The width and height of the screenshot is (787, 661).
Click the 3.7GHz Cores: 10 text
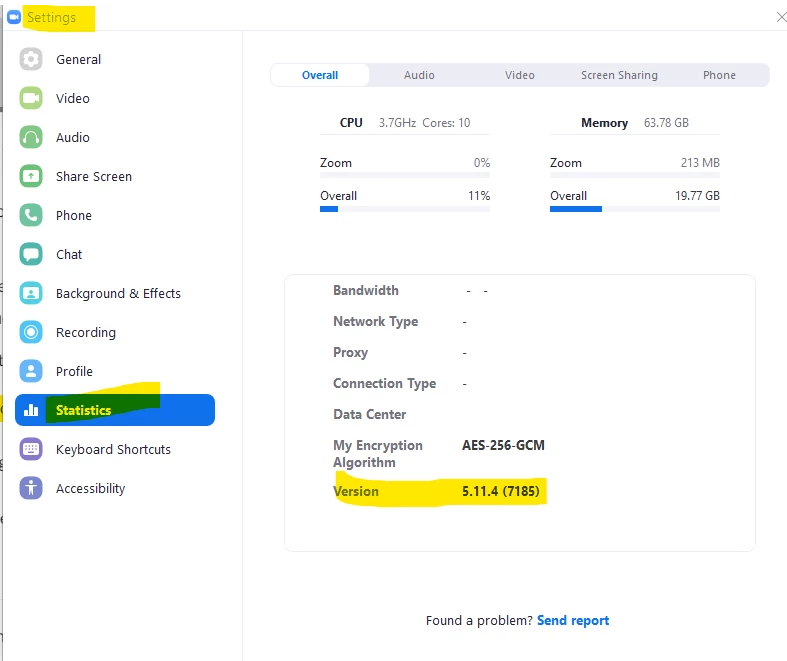(424, 122)
